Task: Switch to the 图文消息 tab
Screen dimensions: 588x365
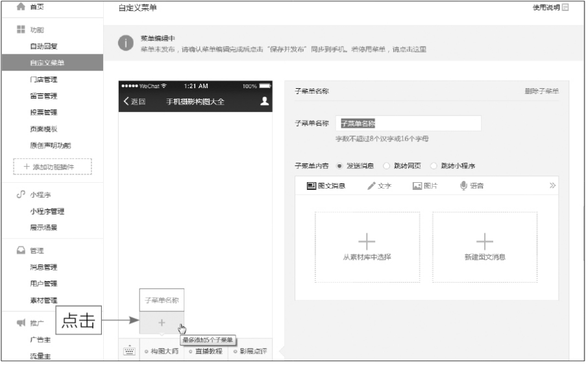Action: [326, 186]
